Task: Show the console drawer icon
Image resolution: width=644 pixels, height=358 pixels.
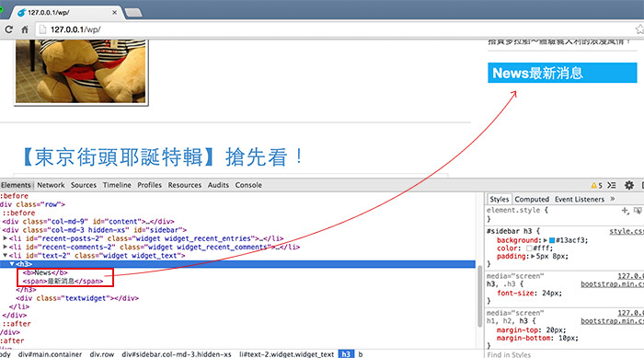Action: coord(612,185)
